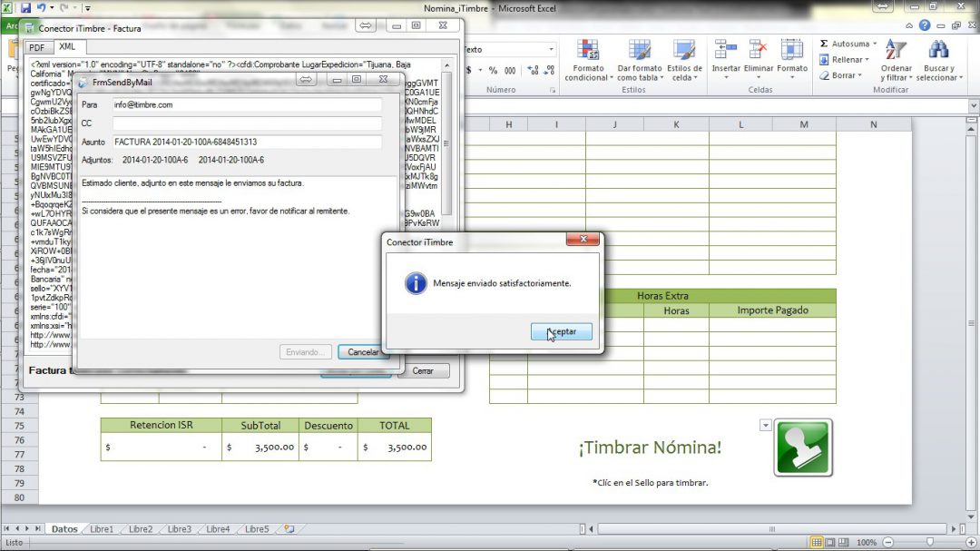
Task: Open Ordenar y filtrar menu
Action: (x=897, y=61)
